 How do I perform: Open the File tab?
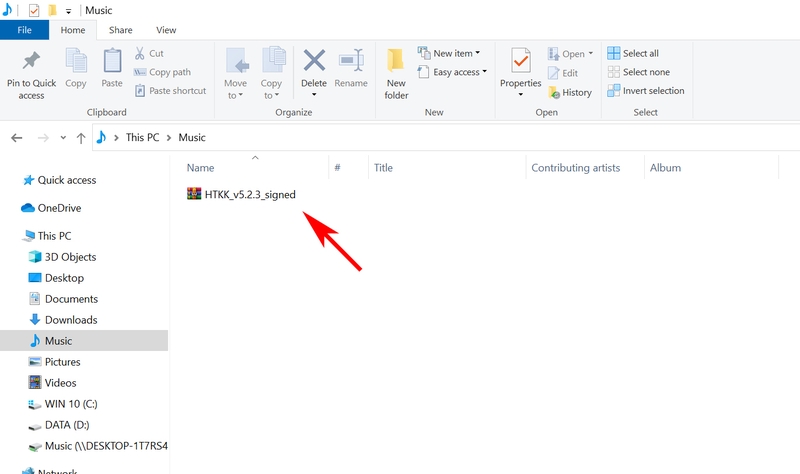pos(24,30)
